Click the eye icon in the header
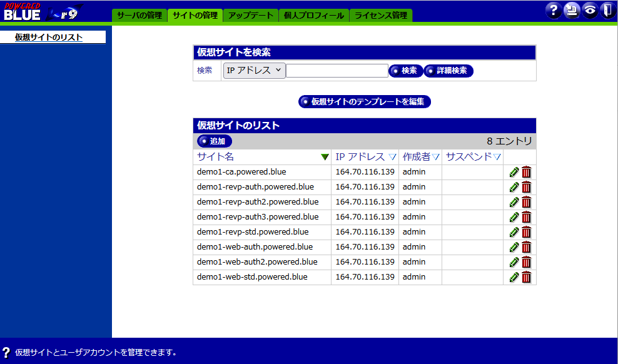Viewport: 618px width, 364px height. 590,11
